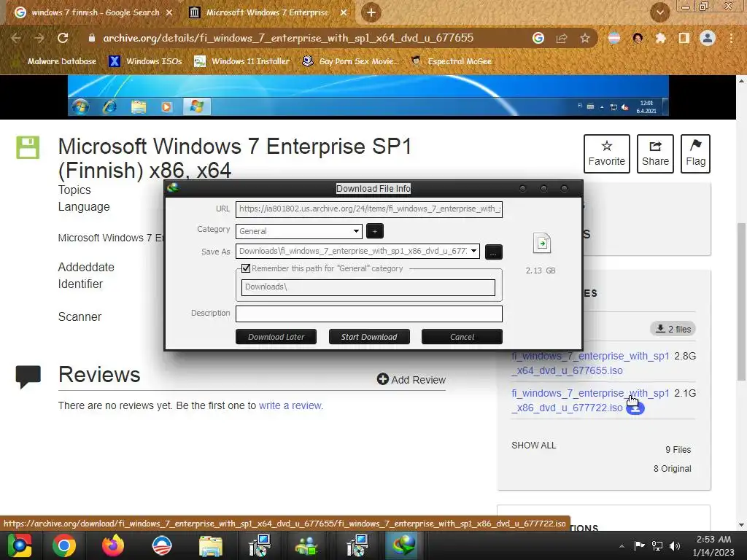The width and height of the screenshot is (747, 560).
Task: Browse for save location with ellipsis button
Action: (x=494, y=252)
